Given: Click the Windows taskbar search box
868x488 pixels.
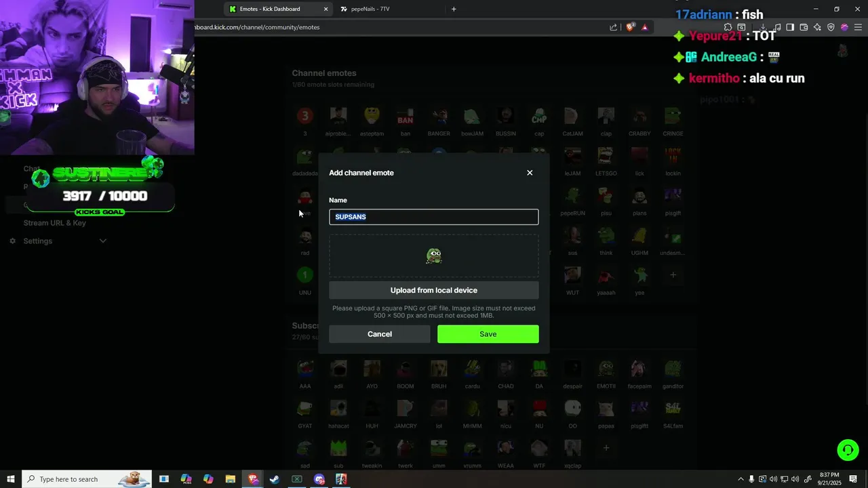Looking at the screenshot, I should tap(86, 479).
